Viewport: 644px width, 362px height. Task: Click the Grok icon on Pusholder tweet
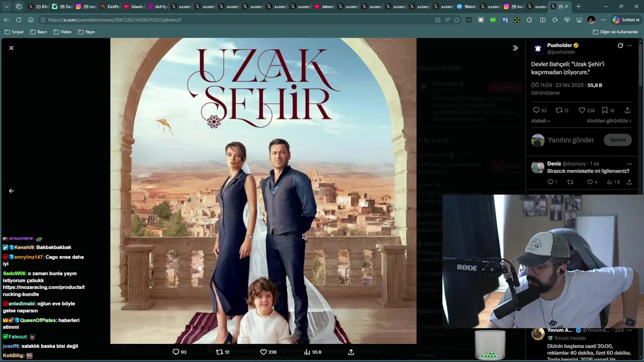(x=620, y=45)
